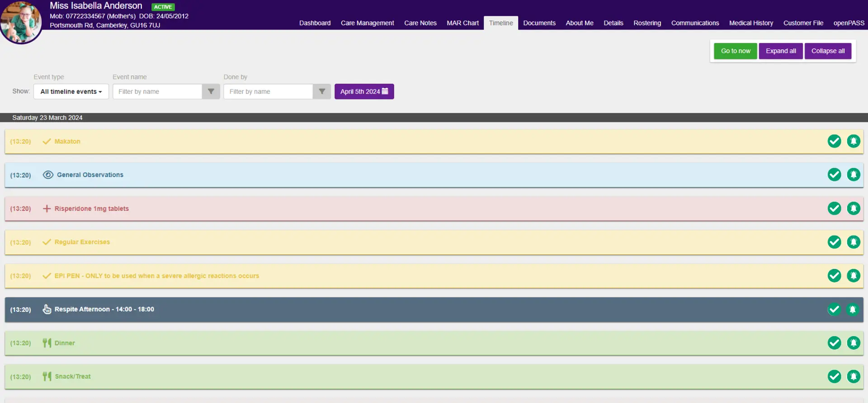Screen dimensions: 868x403
Task: Click the bell icon on Snack/Treat row
Action: click(x=853, y=376)
